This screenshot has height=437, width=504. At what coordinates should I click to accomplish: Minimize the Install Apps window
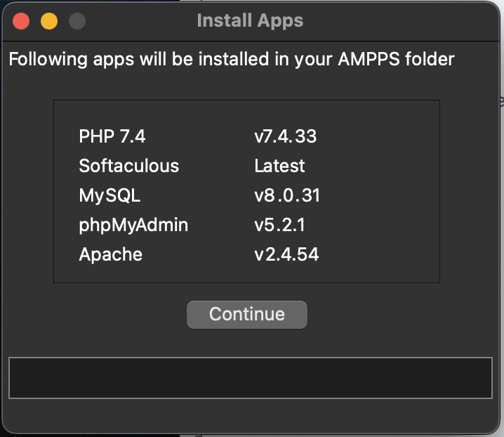49,21
